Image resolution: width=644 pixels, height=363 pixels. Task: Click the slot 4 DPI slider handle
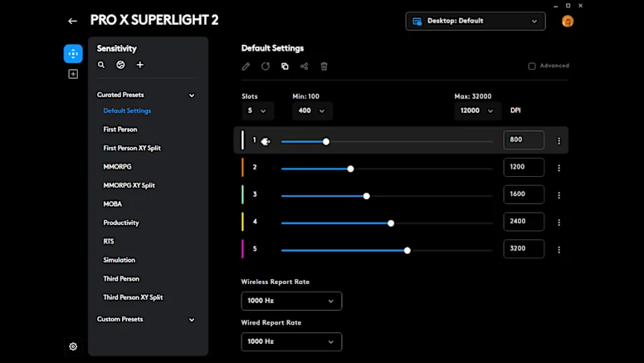(391, 223)
